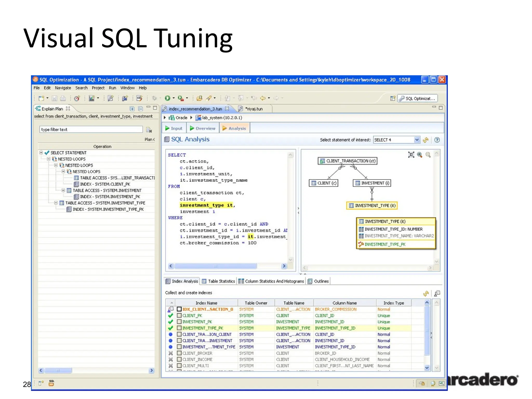Open the Select statement of interest dropdown
532x399 pixels.
point(417,140)
